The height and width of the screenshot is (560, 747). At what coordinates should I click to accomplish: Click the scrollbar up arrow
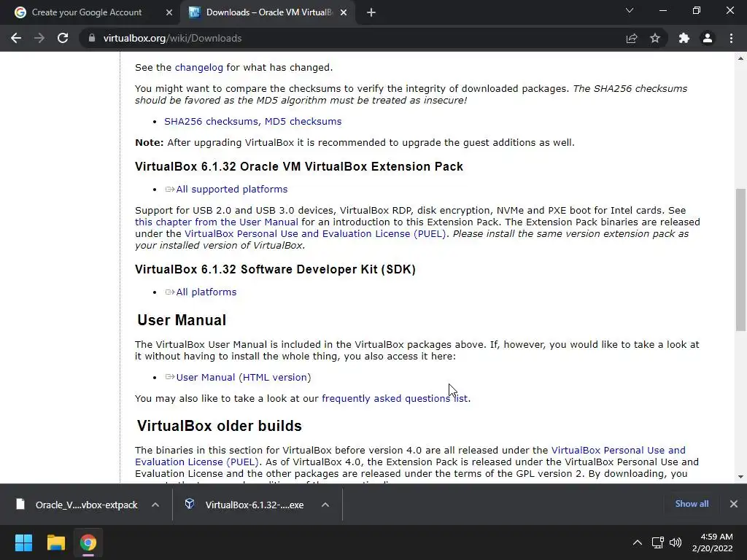click(x=740, y=58)
